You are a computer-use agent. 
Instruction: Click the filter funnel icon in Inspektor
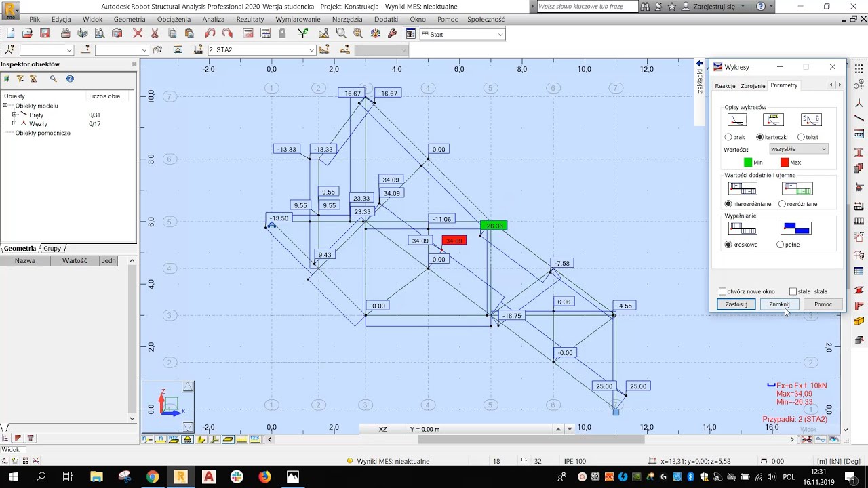(x=20, y=79)
